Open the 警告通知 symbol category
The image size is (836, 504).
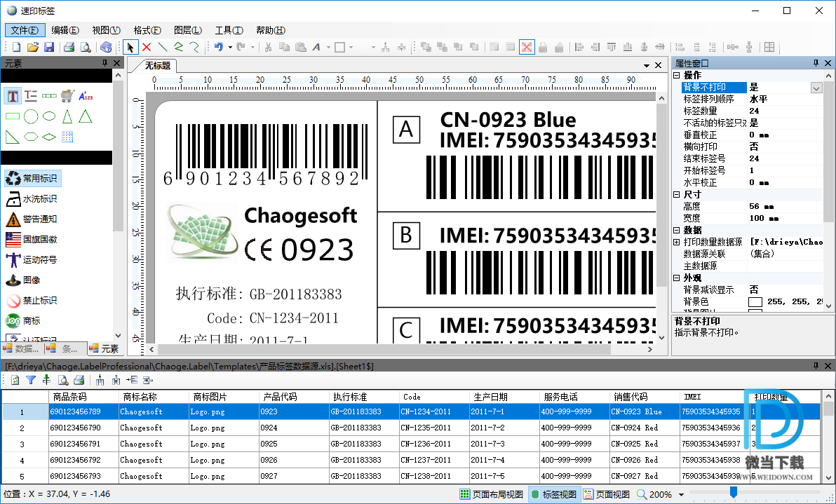point(31,219)
